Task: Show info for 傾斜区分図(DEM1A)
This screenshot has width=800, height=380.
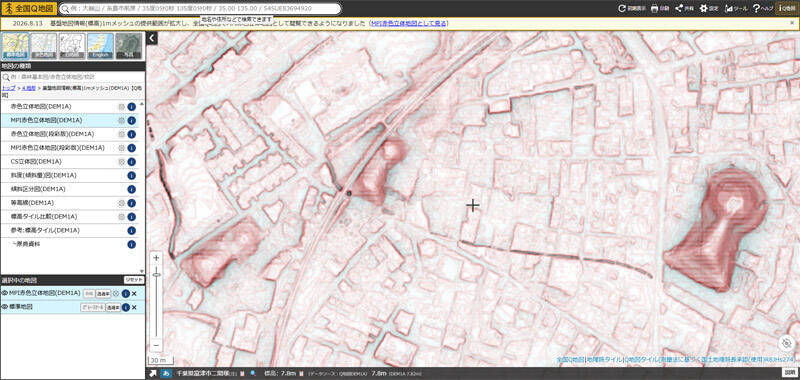Action: click(x=132, y=189)
